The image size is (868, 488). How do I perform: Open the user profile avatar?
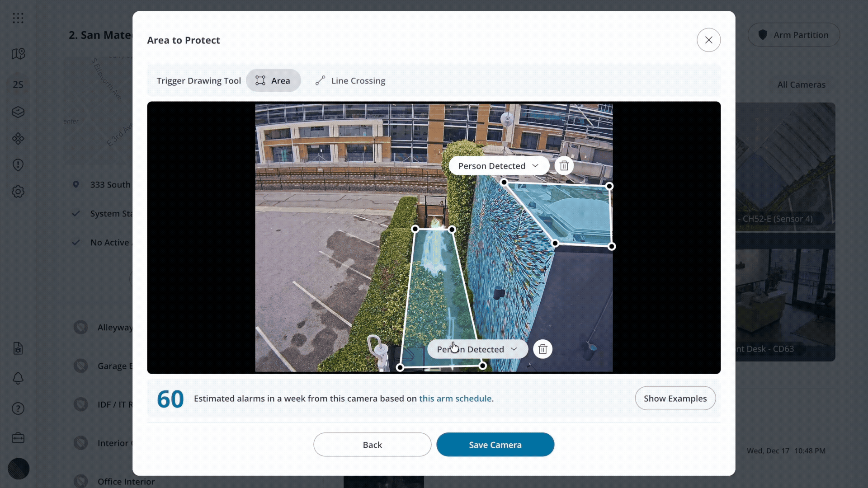(19, 469)
